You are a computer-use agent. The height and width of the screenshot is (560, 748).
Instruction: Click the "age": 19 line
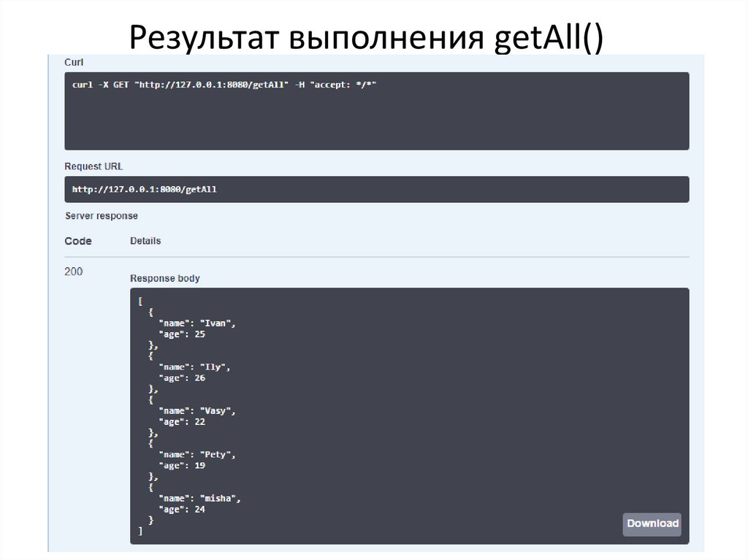click(x=182, y=466)
